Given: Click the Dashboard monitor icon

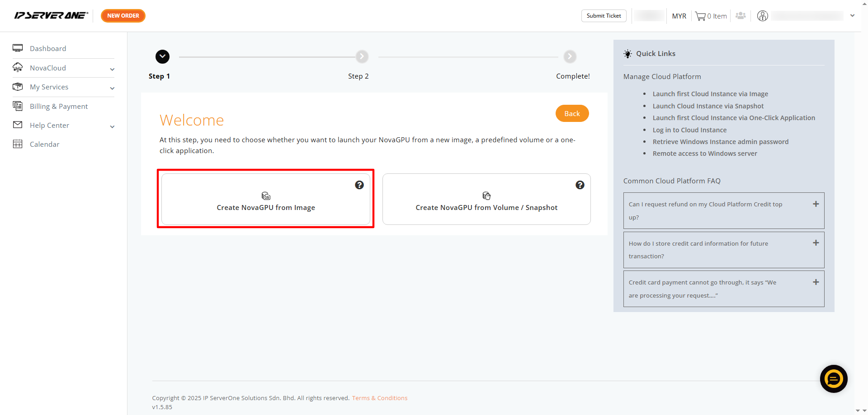Looking at the screenshot, I should (x=18, y=48).
